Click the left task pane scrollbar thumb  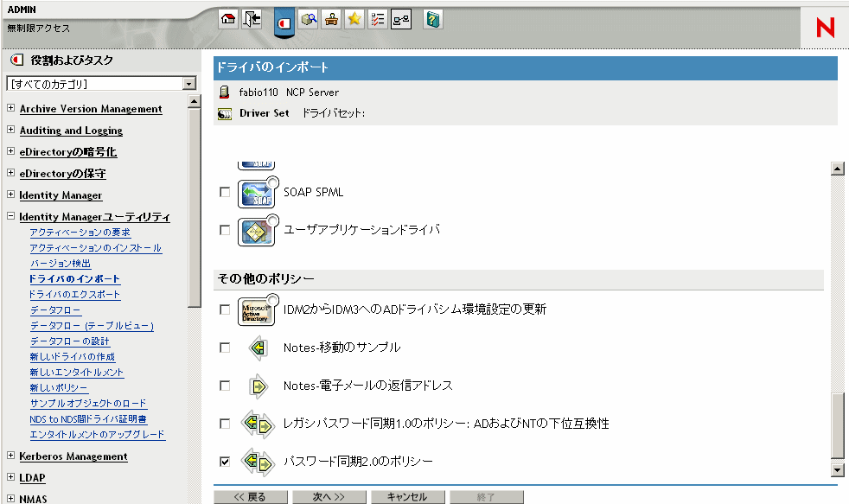pos(195,207)
